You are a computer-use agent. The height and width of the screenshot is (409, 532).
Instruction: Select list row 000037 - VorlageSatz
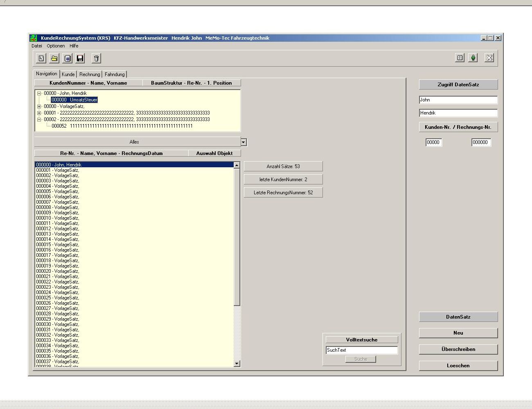tap(134, 362)
